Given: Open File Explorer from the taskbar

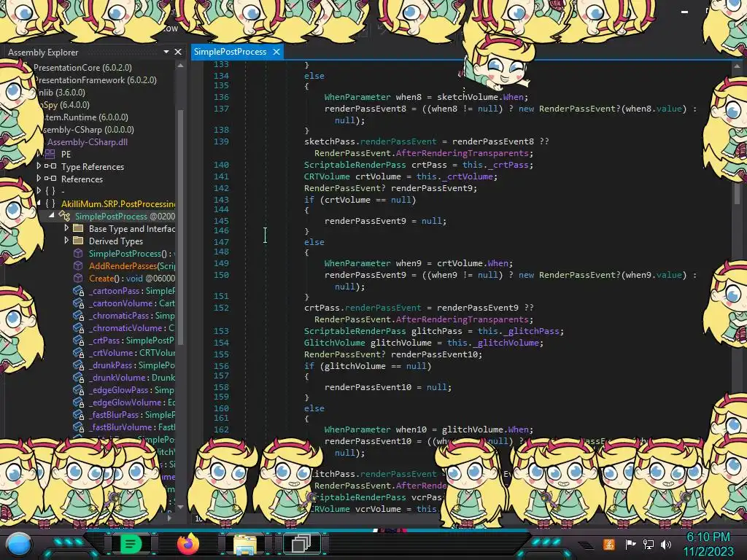Looking at the screenshot, I should coord(245,545).
